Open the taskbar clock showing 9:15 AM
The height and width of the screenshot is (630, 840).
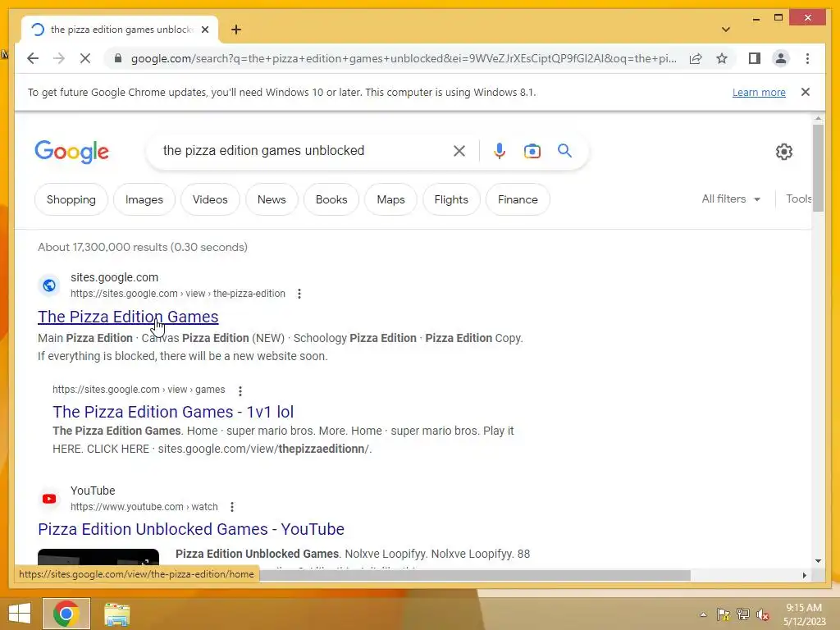804,614
